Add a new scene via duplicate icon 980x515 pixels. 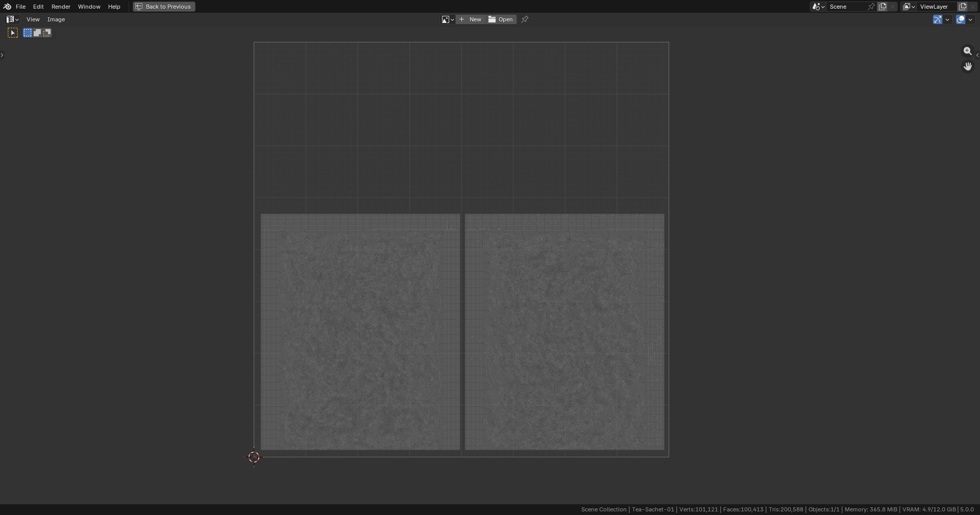point(883,7)
